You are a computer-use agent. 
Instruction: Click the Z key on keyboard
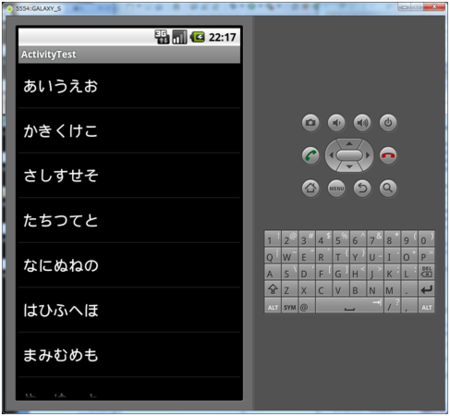click(290, 289)
